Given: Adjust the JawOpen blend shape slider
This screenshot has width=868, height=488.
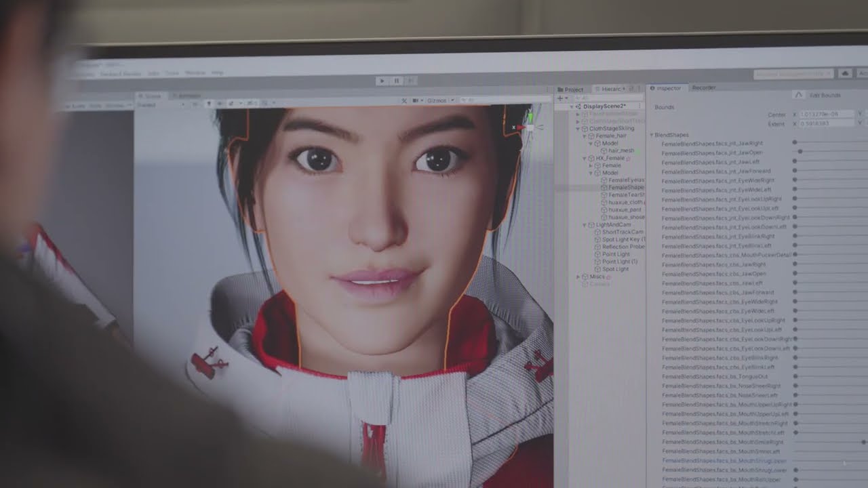Looking at the screenshot, I should click(x=802, y=151).
